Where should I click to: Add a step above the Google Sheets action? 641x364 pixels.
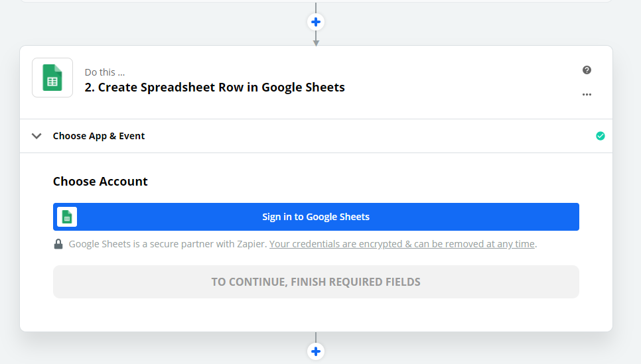point(316,22)
